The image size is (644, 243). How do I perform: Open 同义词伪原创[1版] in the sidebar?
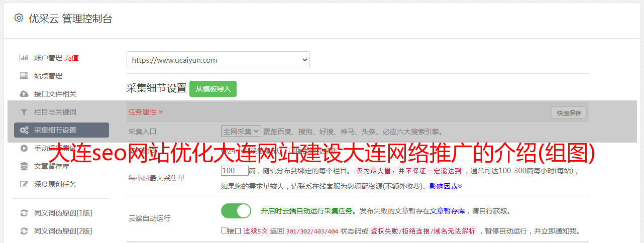[63, 213]
